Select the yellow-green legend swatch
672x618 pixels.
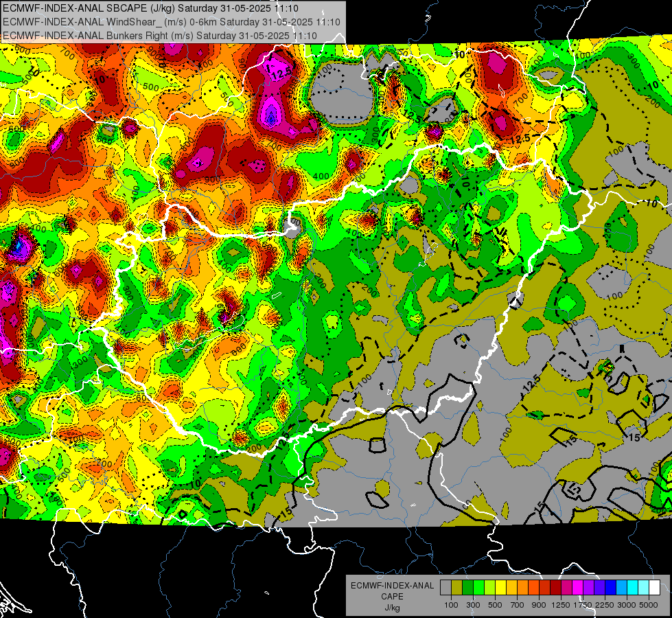coord(489,588)
